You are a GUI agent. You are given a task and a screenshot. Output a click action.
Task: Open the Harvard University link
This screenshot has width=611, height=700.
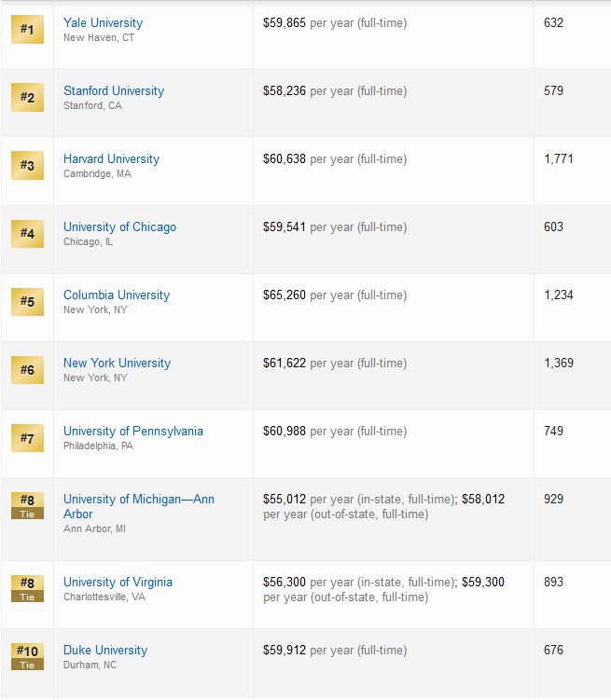(x=111, y=159)
